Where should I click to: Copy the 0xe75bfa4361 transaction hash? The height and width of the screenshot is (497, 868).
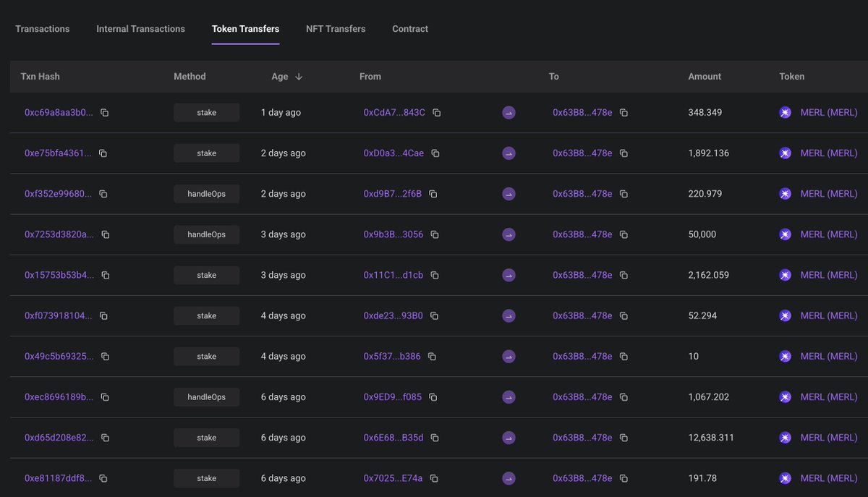pyautogui.click(x=103, y=153)
